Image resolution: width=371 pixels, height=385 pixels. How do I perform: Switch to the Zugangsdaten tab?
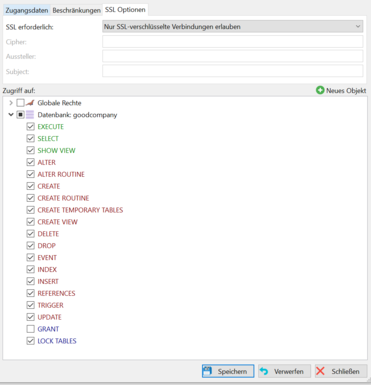[x=27, y=10]
